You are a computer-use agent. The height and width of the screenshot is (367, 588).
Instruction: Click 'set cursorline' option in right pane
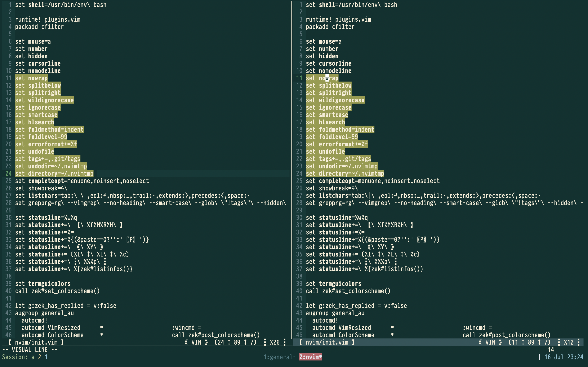tap(329, 63)
